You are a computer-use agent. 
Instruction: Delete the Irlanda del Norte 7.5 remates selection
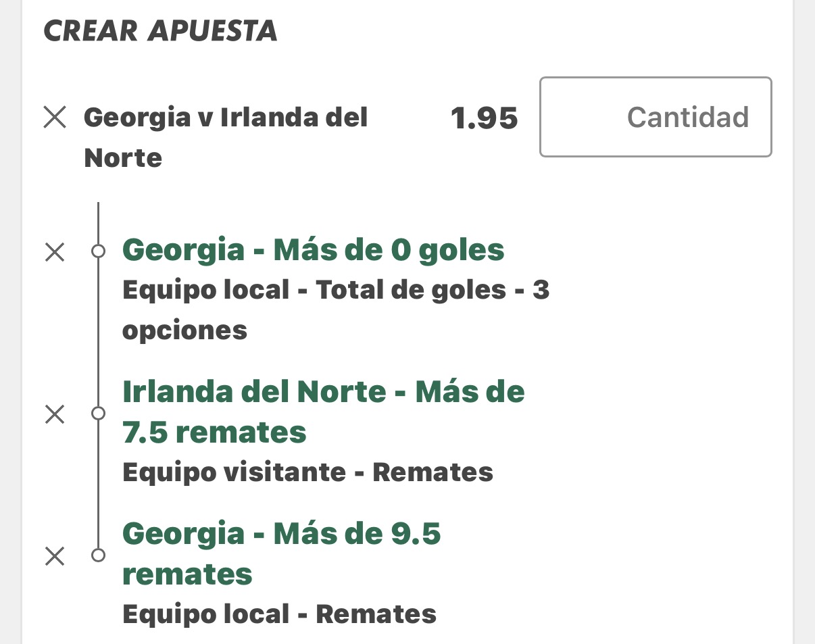click(x=55, y=414)
